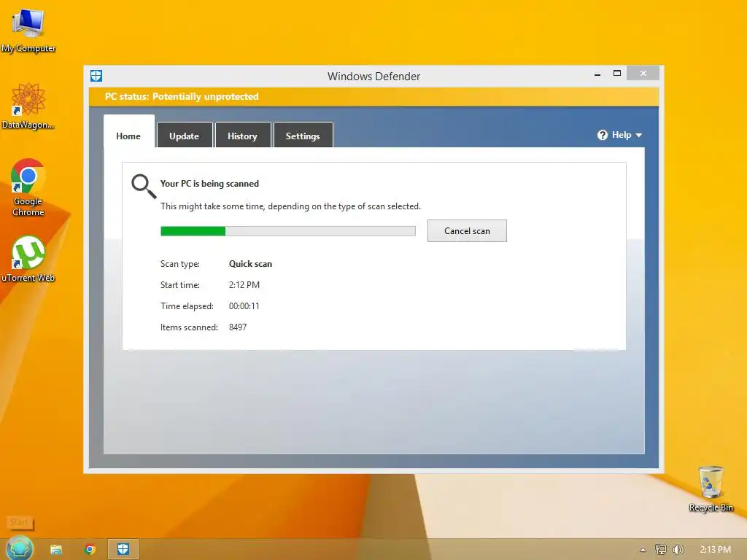Screen dimensions: 747x560
Task: Open the DataWagon desktop shortcut
Action: pyautogui.click(x=28, y=106)
